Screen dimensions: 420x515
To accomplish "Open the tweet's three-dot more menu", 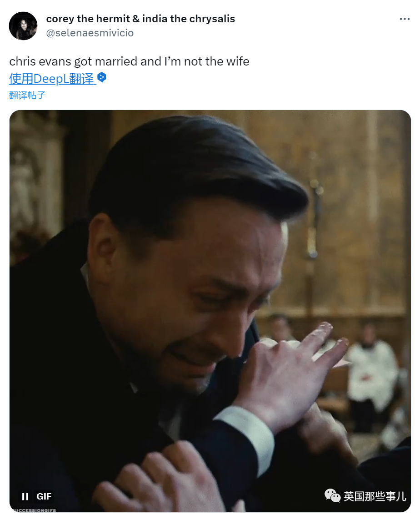I will (x=404, y=19).
